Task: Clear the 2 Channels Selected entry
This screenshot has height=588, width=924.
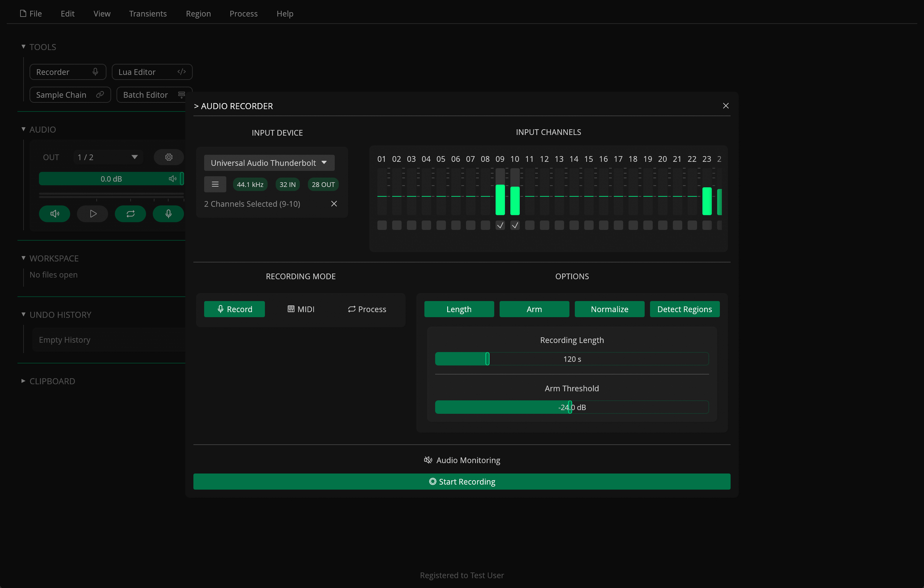Action: (x=334, y=204)
